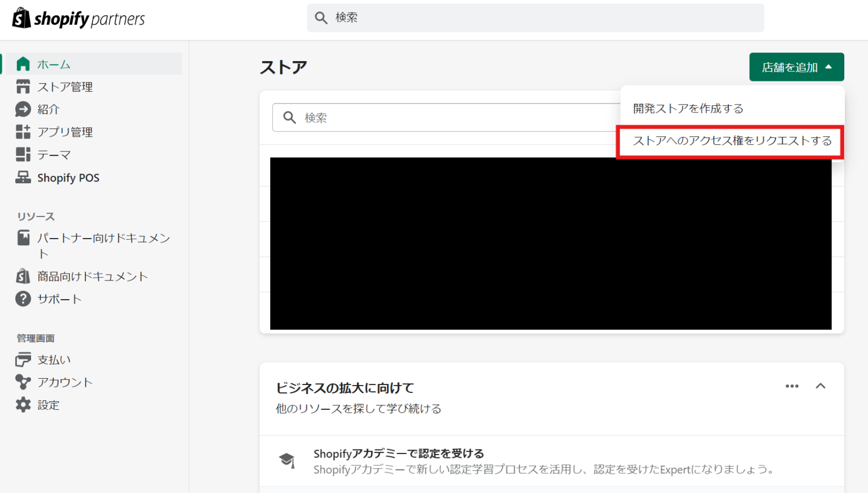868x493 pixels.
Task: Click the 支払い card icon
Action: [23, 360]
